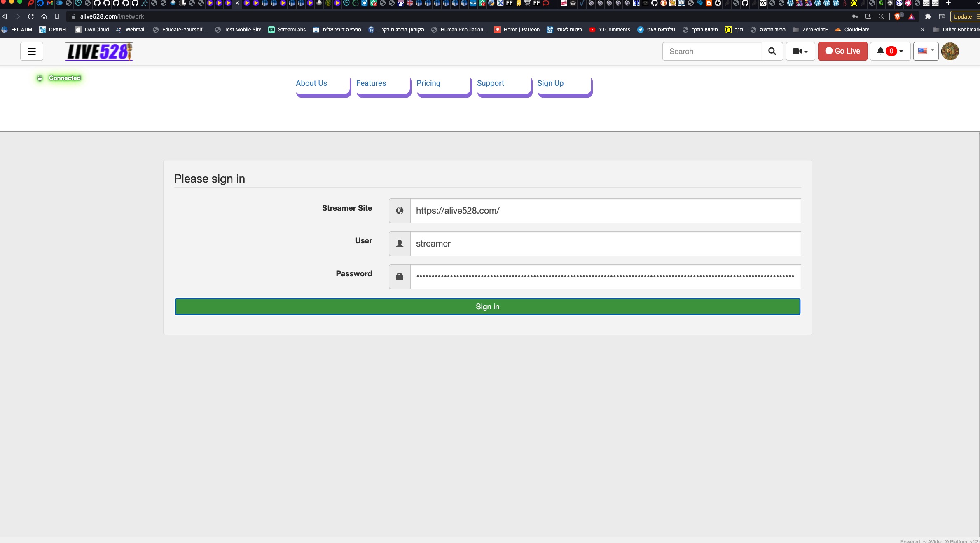Click the browser back arrow
980x543 pixels.
click(5, 16)
